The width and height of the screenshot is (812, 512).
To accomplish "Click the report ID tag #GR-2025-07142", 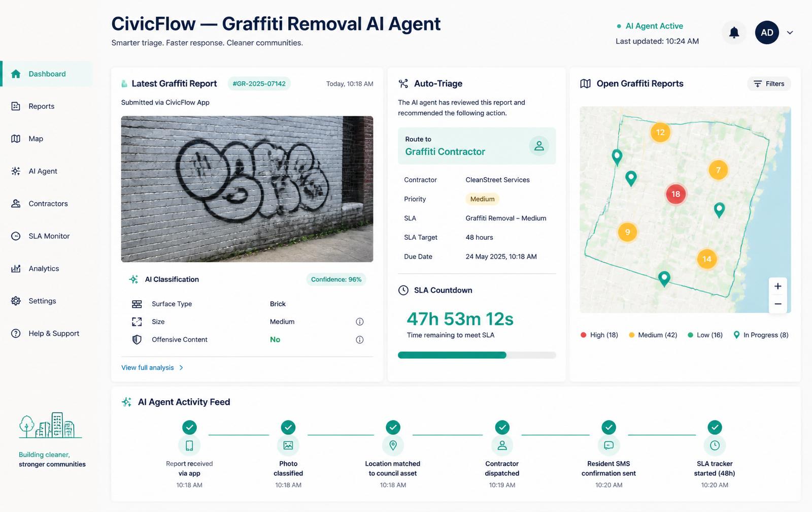I will 259,84.
